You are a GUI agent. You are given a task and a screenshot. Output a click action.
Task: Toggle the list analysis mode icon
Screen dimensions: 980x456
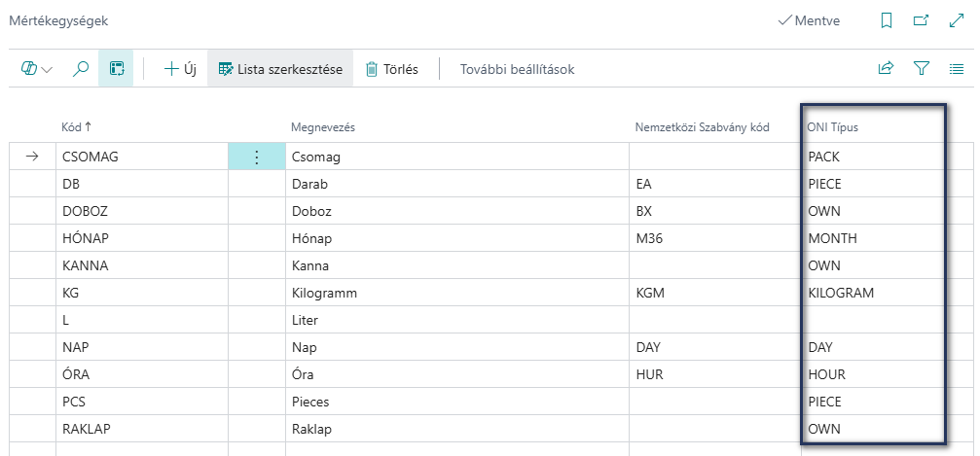pos(116,69)
